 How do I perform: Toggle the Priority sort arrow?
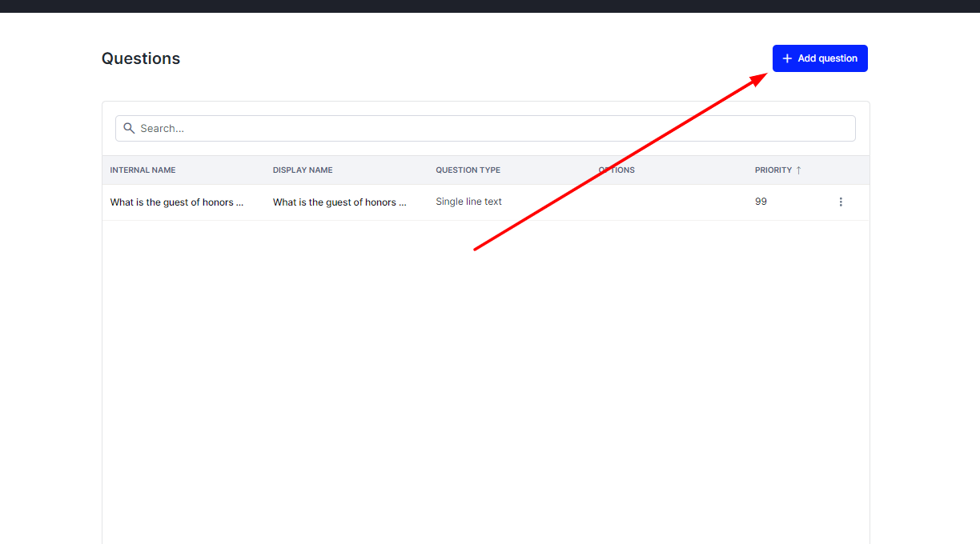coord(798,170)
